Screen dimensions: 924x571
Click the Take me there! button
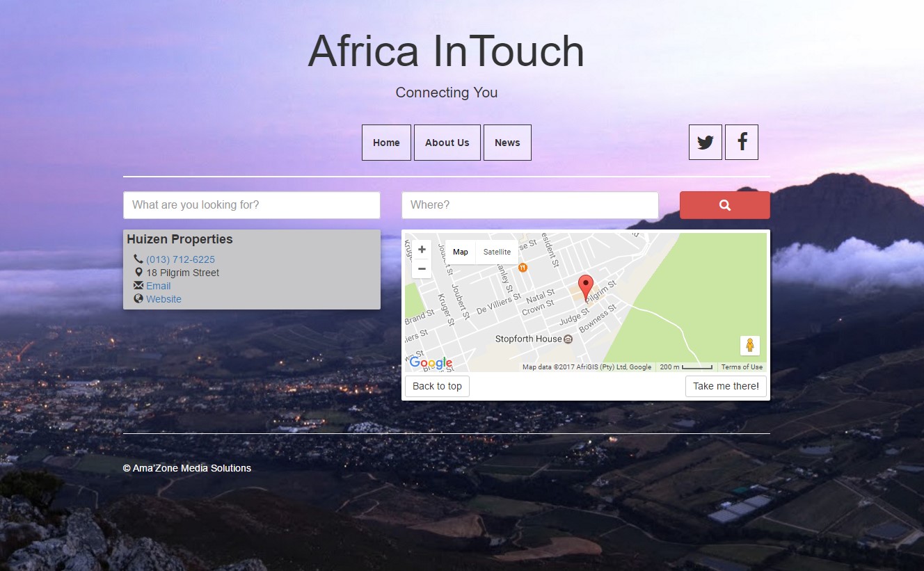point(726,386)
